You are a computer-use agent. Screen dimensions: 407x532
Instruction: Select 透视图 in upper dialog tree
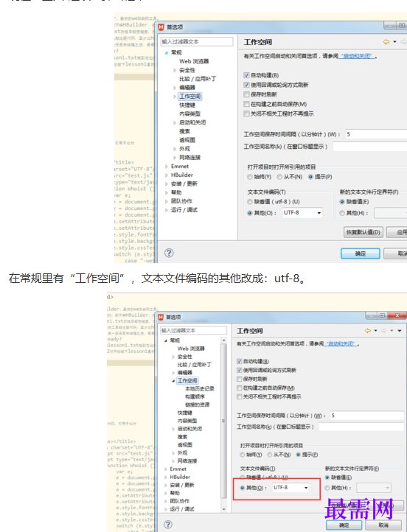pos(187,140)
